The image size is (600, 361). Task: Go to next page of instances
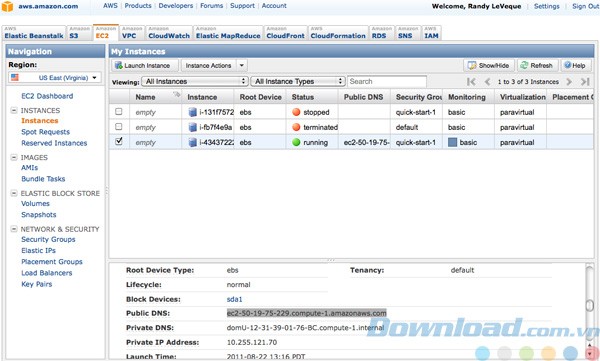[x=569, y=82]
